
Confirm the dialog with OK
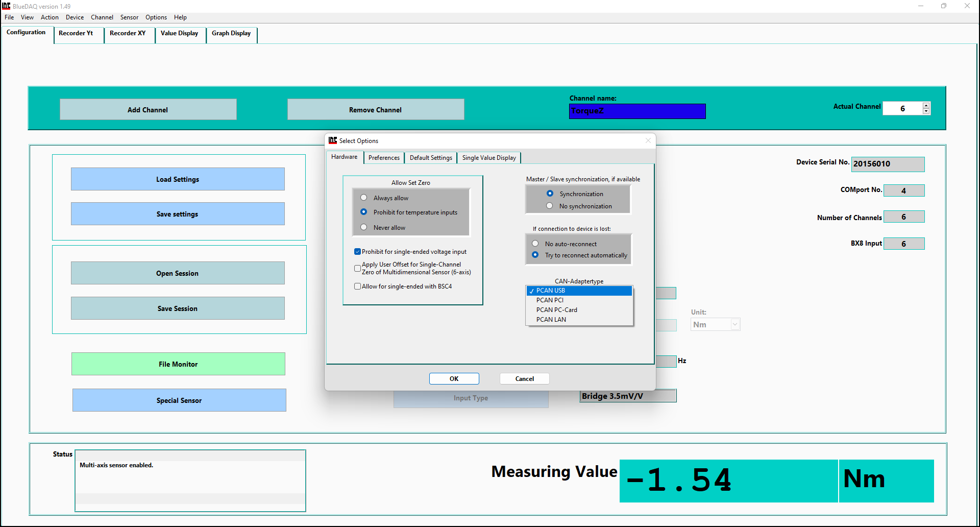[x=454, y=379]
